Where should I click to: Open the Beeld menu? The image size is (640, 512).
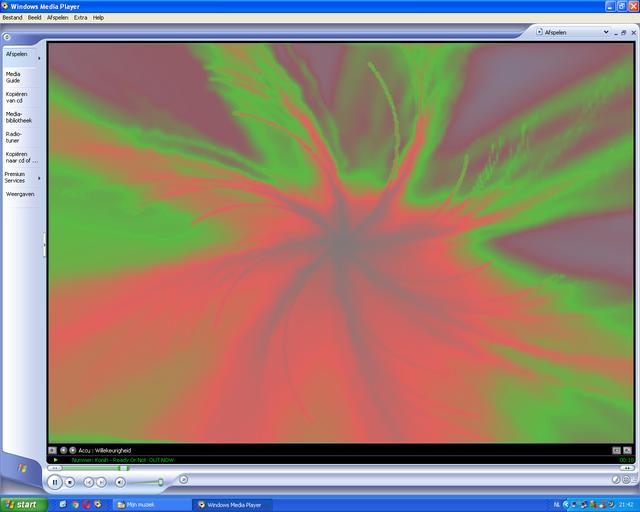(33, 17)
